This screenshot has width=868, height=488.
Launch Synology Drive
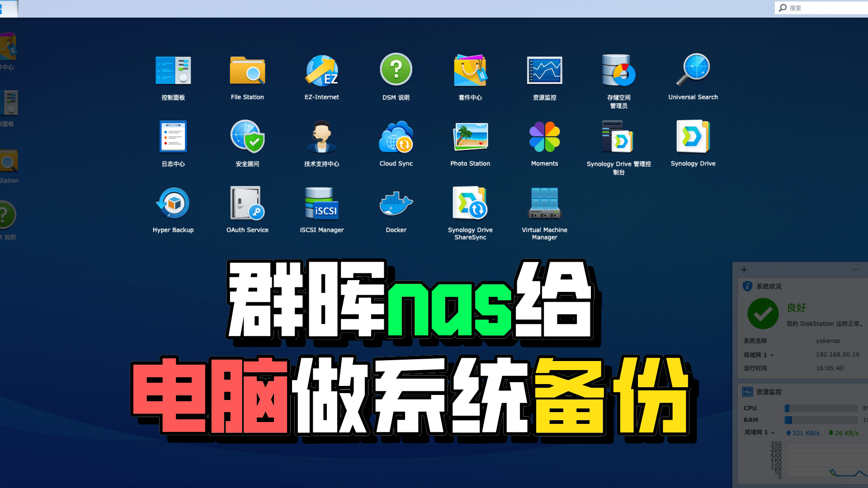point(693,137)
